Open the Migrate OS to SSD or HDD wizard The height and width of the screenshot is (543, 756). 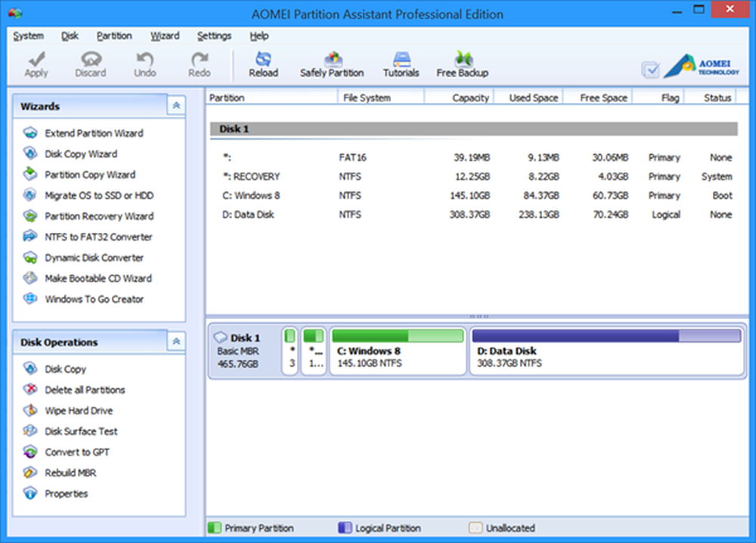[x=98, y=195]
